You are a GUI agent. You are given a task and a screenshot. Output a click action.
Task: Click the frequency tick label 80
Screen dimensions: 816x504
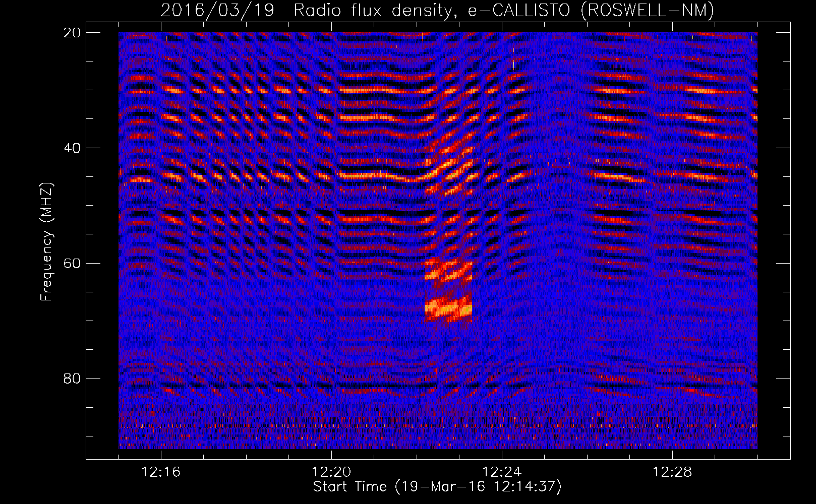pyautogui.click(x=72, y=379)
